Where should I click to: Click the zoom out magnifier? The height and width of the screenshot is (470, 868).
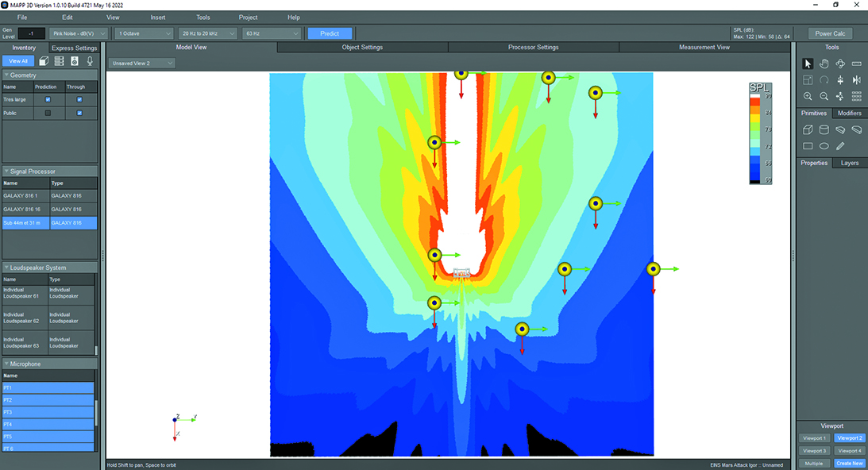[x=824, y=96]
